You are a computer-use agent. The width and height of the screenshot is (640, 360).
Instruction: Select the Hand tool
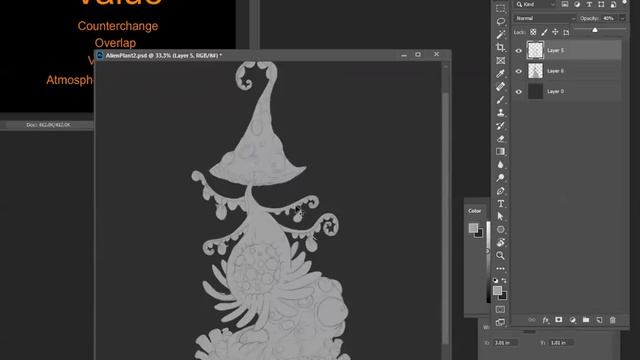(x=500, y=242)
